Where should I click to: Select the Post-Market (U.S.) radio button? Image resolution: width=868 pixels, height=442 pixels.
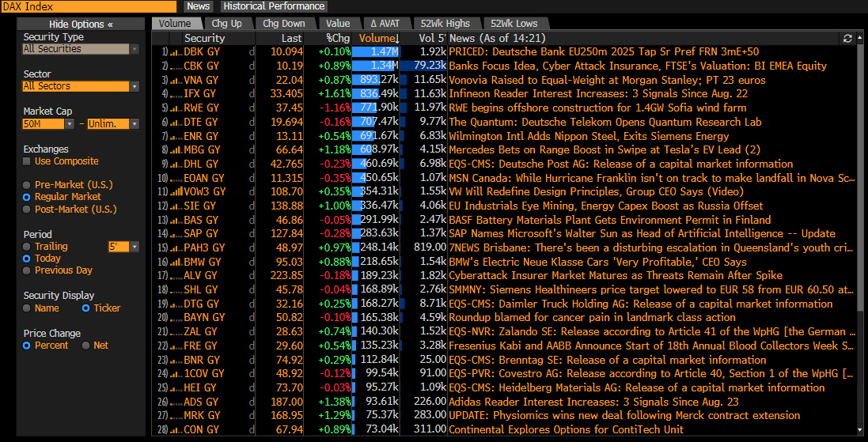coord(26,210)
